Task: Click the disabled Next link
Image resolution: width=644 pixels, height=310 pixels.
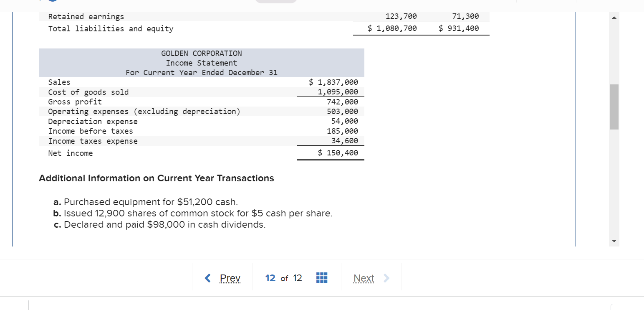Action: coord(364,278)
